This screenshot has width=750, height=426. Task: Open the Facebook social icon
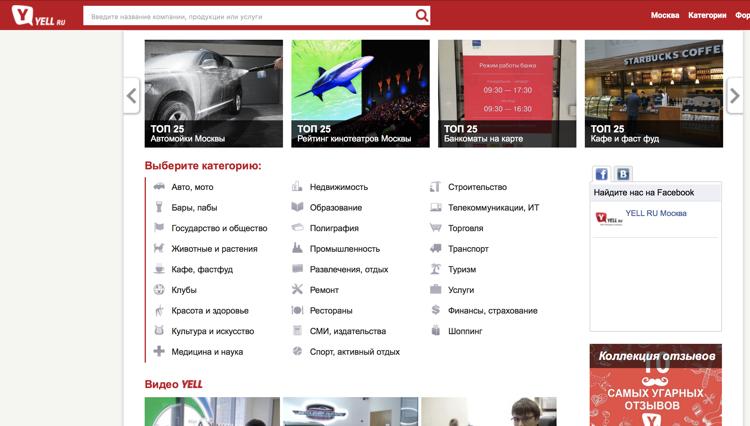601,174
